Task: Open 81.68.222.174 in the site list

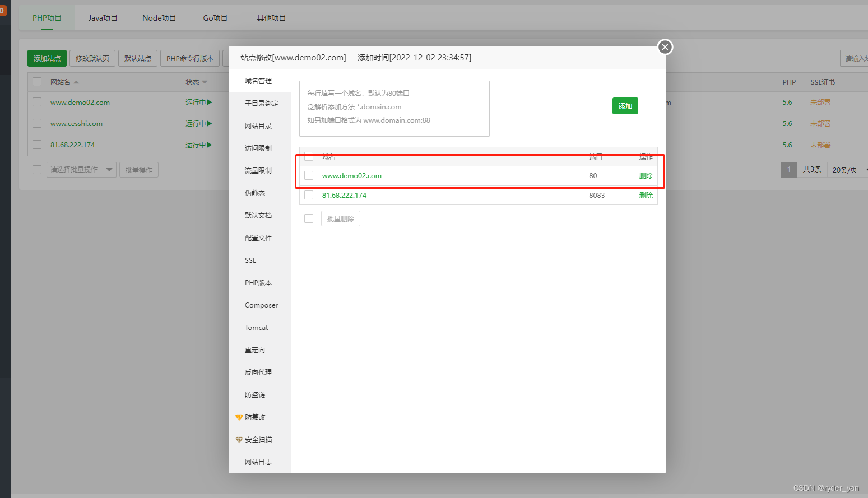Action: [x=73, y=145]
